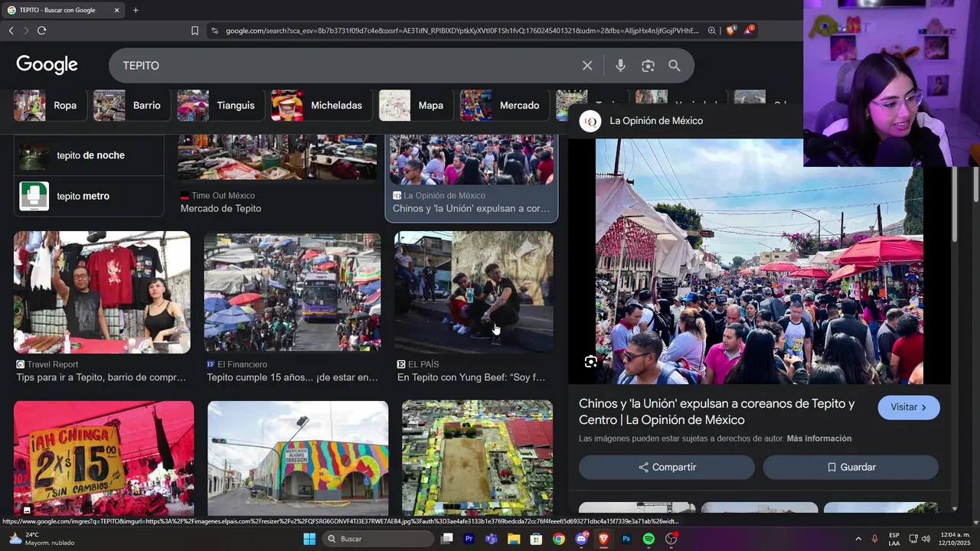Open File Explorer from taskbar
Viewport: 980px width, 551px height.
[514, 539]
